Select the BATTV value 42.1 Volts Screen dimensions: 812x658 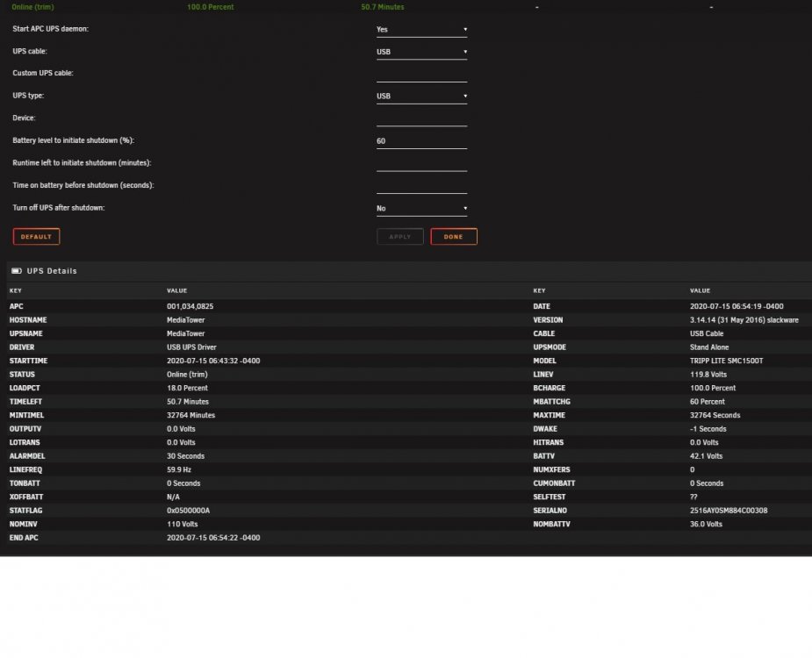click(706, 456)
